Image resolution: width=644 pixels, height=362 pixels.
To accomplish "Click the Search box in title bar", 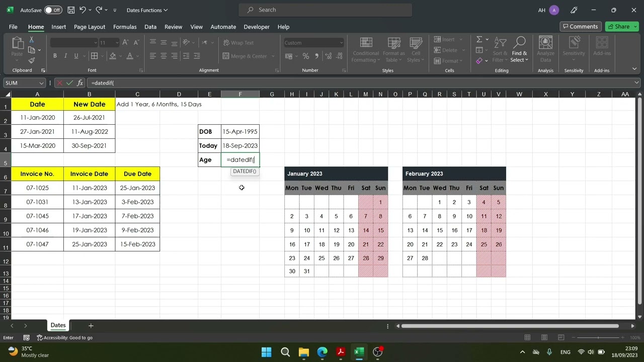I will click(x=326, y=10).
